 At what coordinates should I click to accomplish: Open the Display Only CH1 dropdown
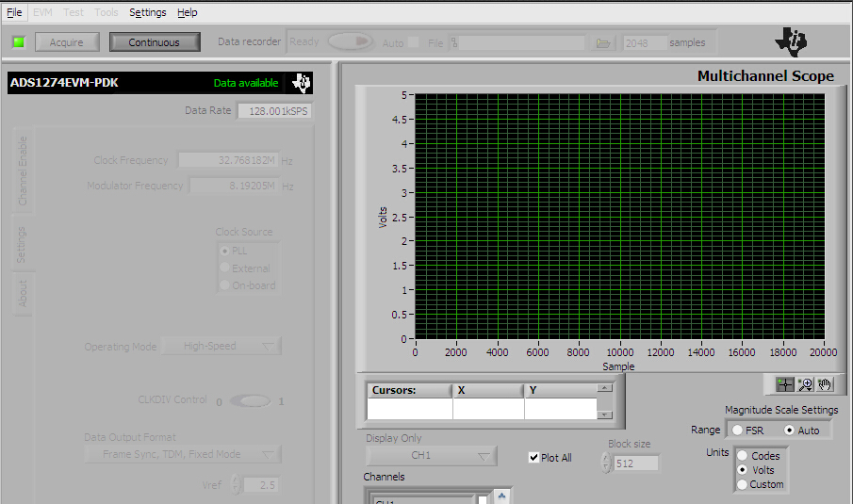(x=432, y=456)
